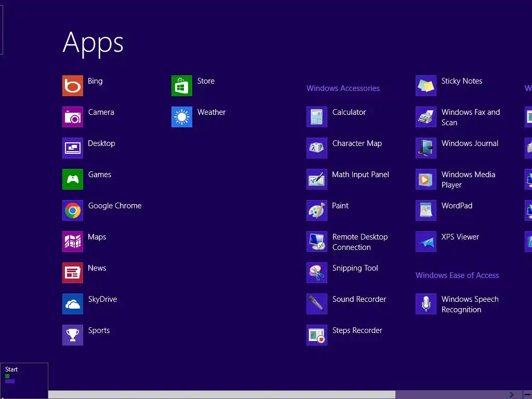
Task: Click the SkyDrive text label
Action: coord(102,299)
